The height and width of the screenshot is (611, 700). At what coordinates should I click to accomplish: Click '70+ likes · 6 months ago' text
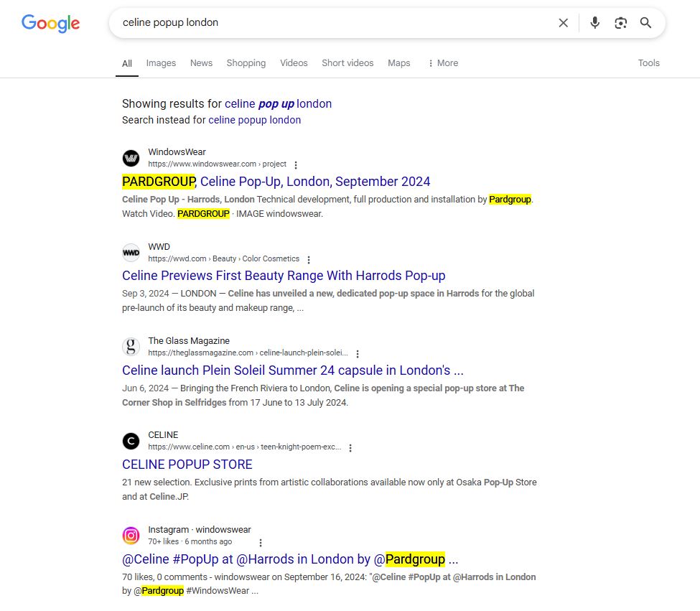tap(190, 542)
